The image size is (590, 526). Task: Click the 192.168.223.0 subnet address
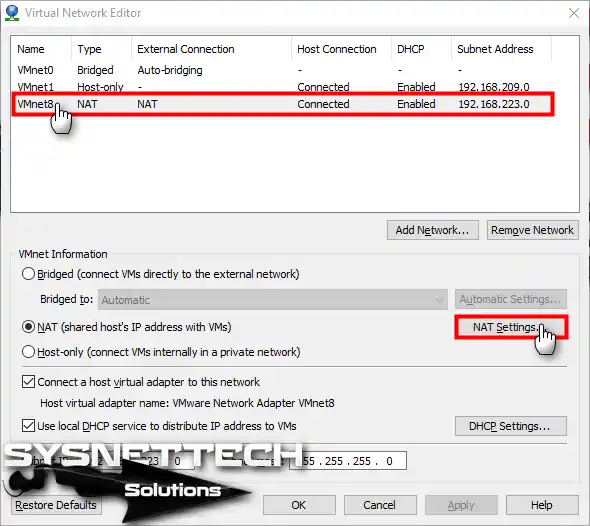(x=494, y=104)
